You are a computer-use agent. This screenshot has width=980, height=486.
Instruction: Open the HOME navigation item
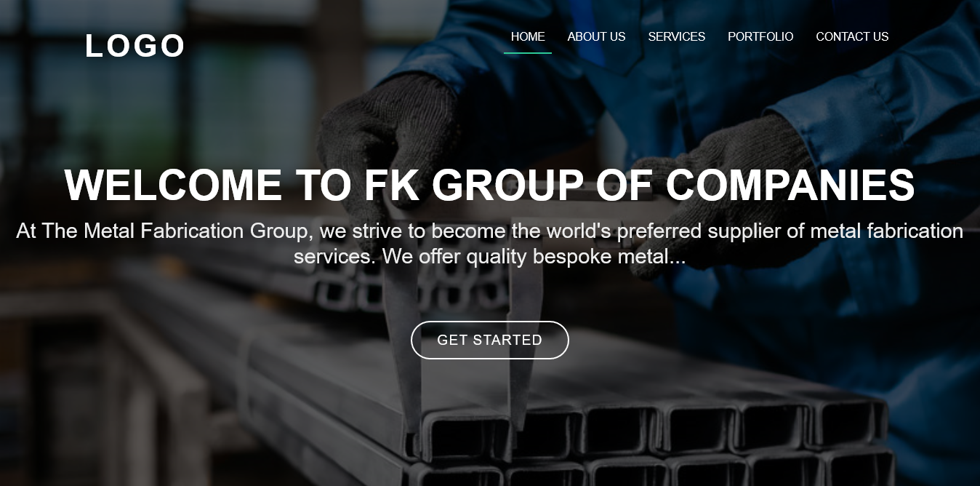click(528, 36)
